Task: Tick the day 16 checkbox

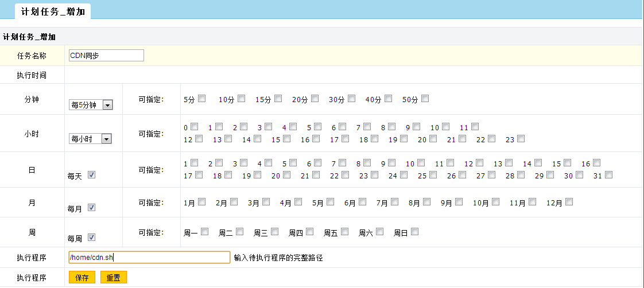Action: point(597,163)
